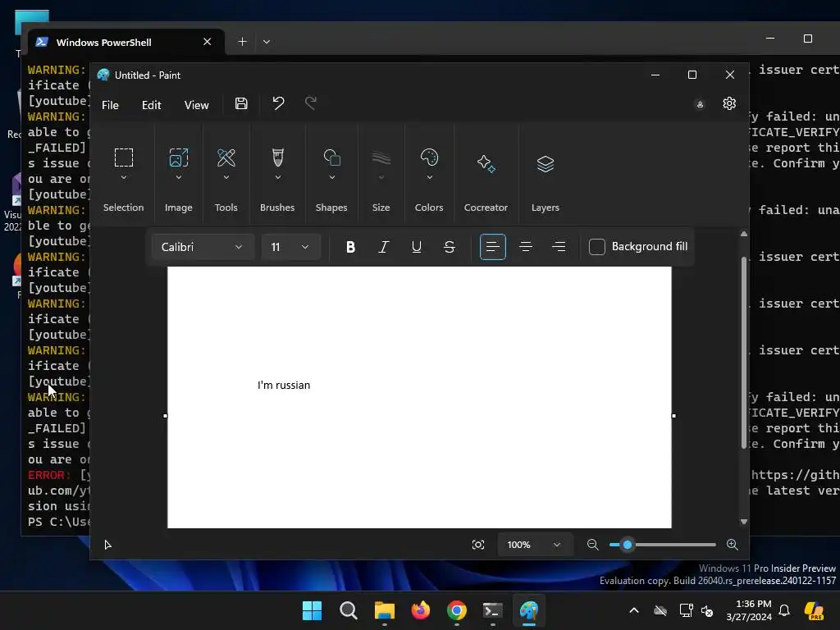Expand the Shapes options chevron
Viewport: 840px width, 630px height.
tap(331, 177)
